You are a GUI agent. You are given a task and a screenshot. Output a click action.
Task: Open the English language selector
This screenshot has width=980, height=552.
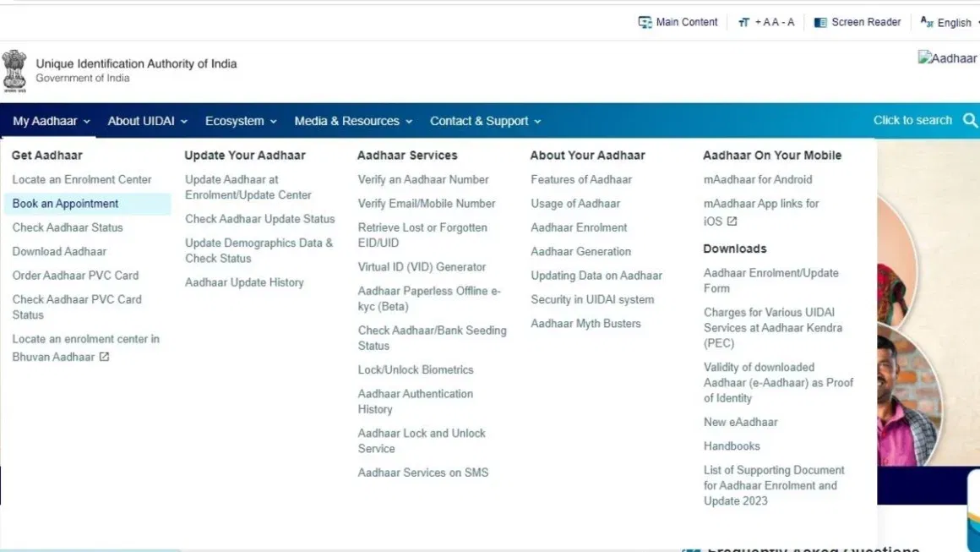tap(949, 23)
